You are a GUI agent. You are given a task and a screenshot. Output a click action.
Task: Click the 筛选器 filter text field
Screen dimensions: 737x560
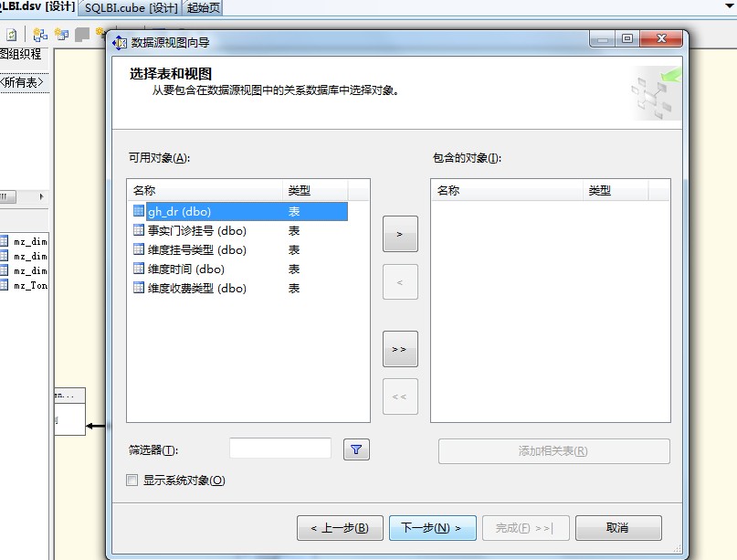click(280, 449)
